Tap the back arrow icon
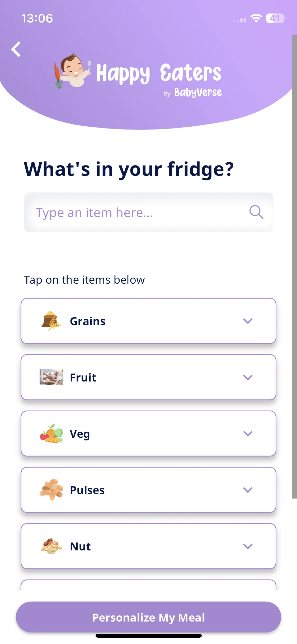297x644 pixels. (16, 49)
